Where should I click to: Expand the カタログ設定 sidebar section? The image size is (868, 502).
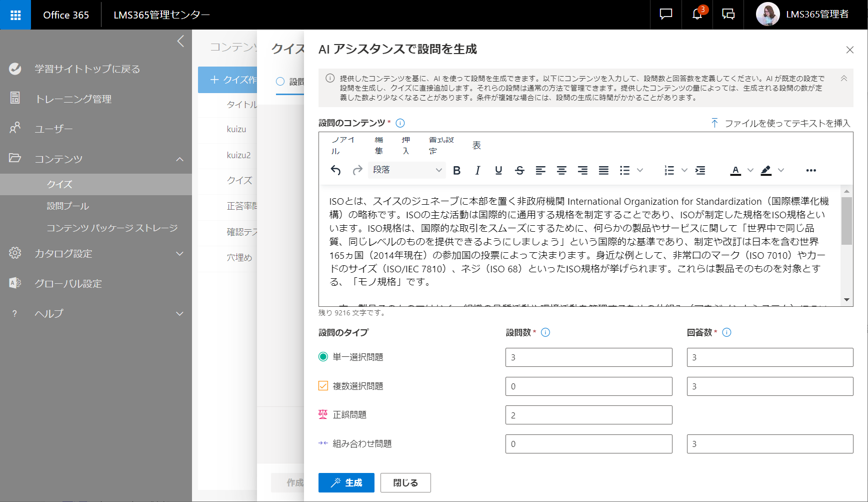click(180, 254)
